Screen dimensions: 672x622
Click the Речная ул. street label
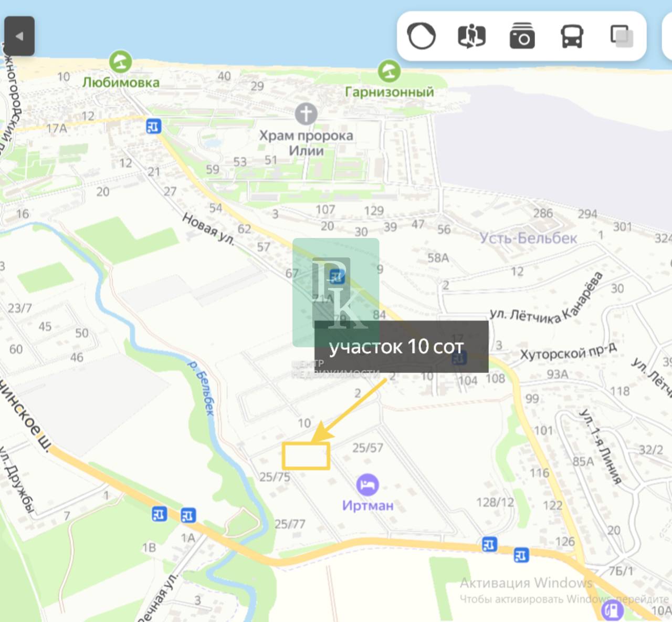[x=157, y=598]
